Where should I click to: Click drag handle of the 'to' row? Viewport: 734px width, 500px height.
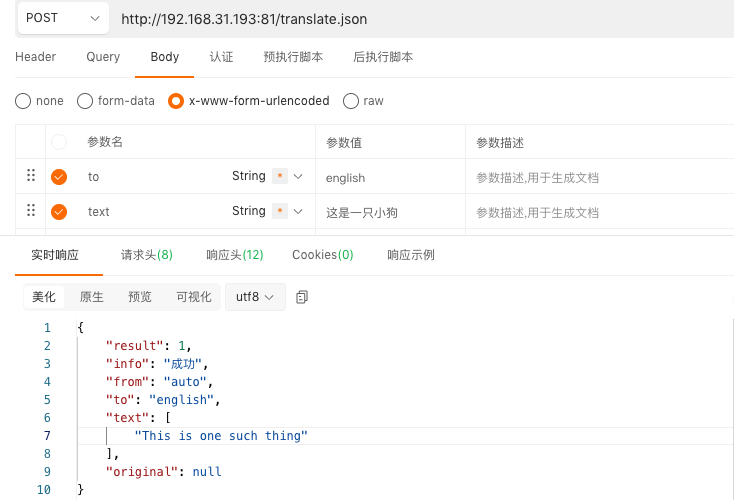point(31,176)
